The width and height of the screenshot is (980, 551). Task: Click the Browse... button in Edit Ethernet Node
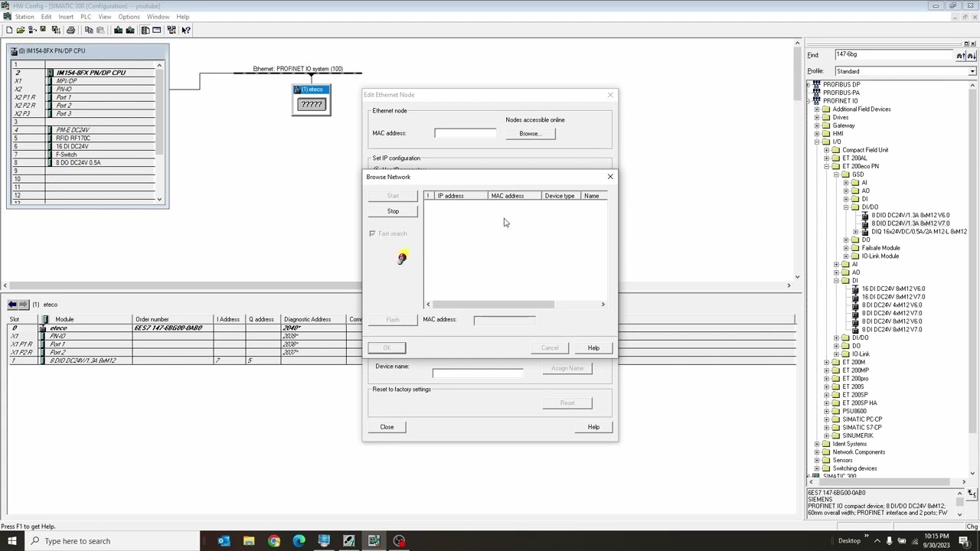[530, 134]
